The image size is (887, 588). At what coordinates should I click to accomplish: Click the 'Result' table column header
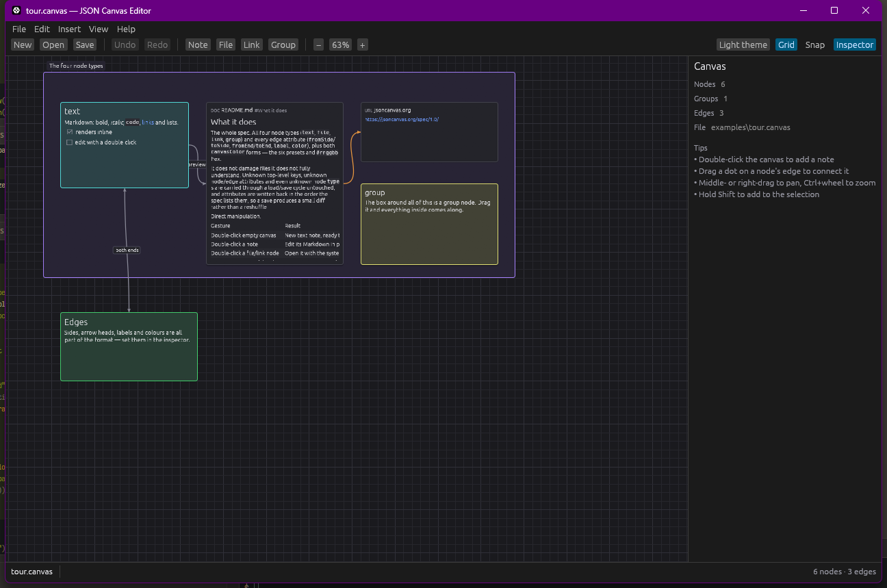point(293,225)
